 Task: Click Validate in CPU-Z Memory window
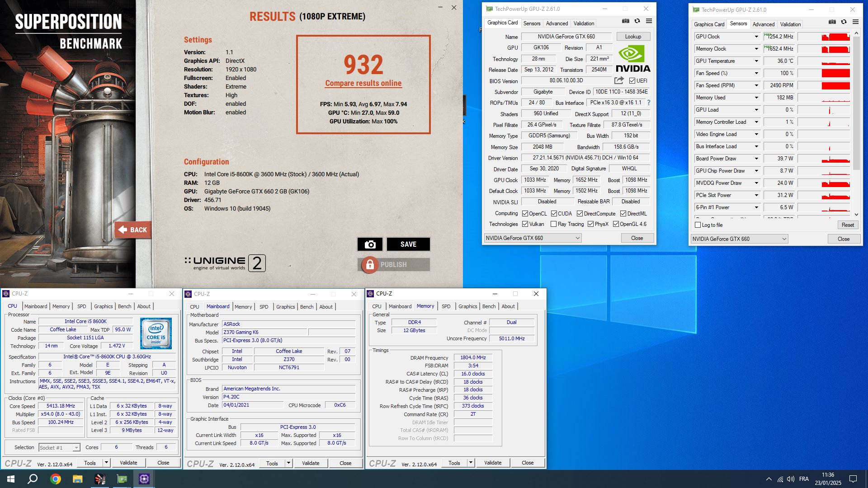pyautogui.click(x=493, y=463)
